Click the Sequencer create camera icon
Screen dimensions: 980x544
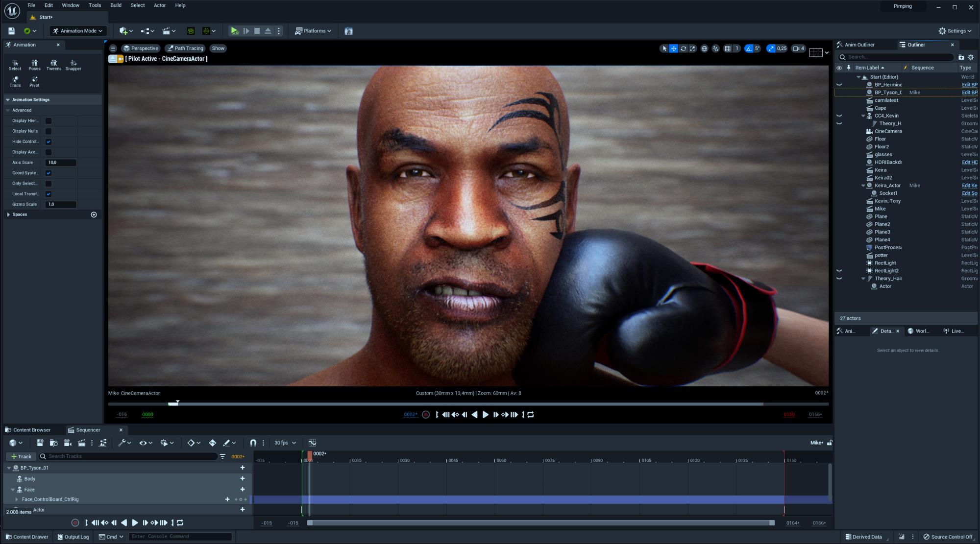click(68, 443)
